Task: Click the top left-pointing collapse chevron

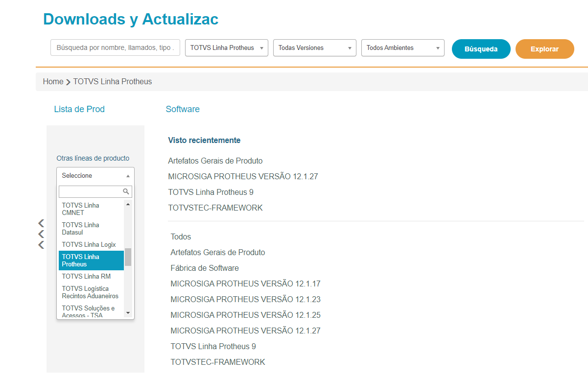Action: (x=41, y=223)
